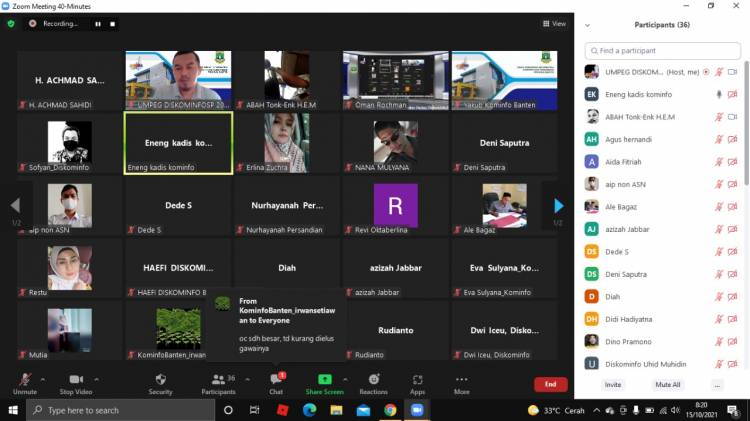The image size is (750, 421).
Task: Toggle muted mic for azizah Jabbar in list
Action: 718,229
